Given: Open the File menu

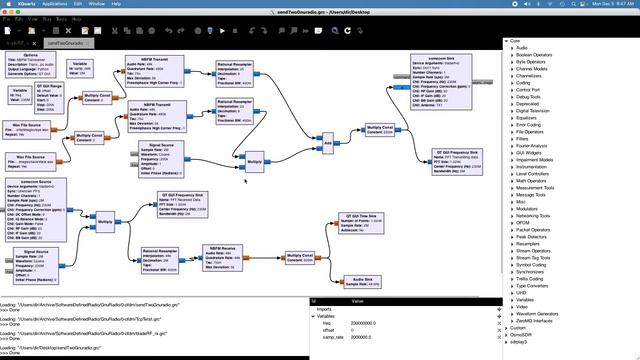Looking at the screenshot, I should coord(6,19).
